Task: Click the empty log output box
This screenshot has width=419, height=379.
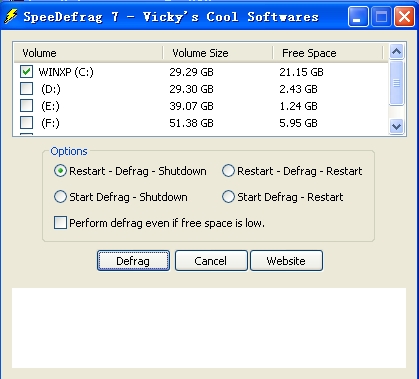Action: coord(209,328)
